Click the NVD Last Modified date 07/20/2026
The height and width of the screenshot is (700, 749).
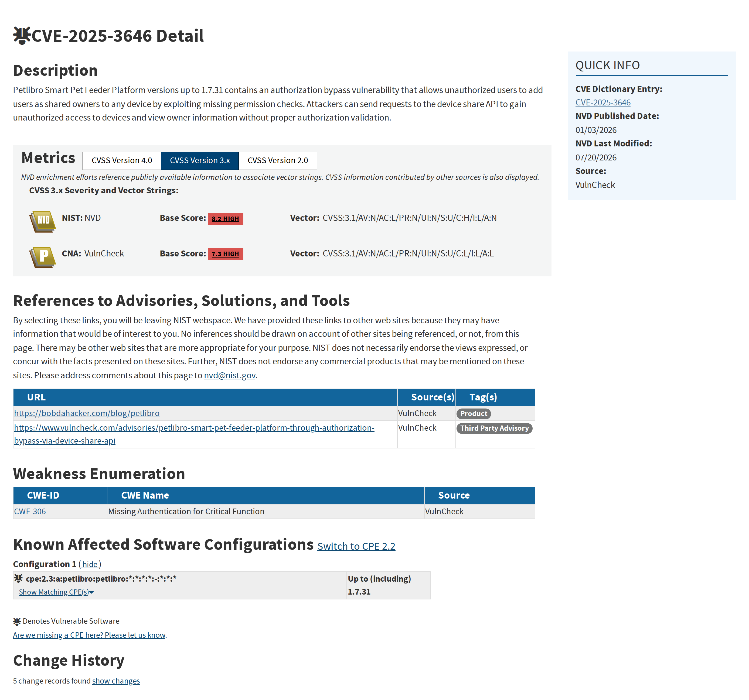pyautogui.click(x=596, y=157)
